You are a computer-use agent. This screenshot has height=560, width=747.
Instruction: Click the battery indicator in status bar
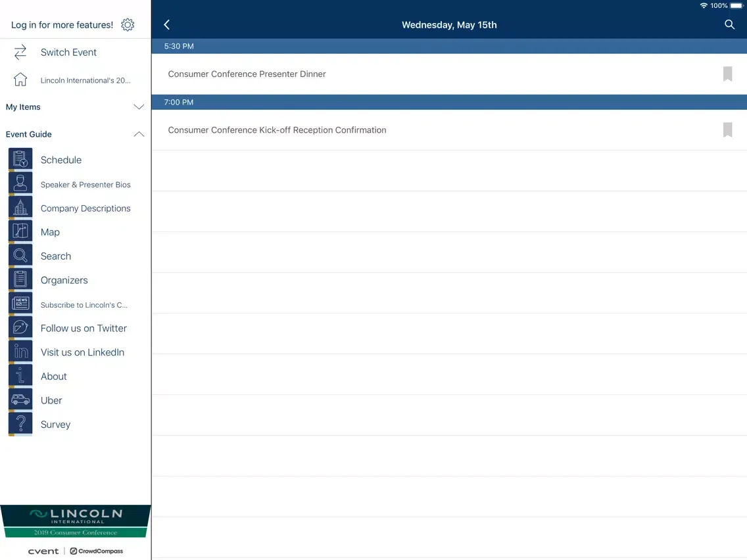point(736,6)
